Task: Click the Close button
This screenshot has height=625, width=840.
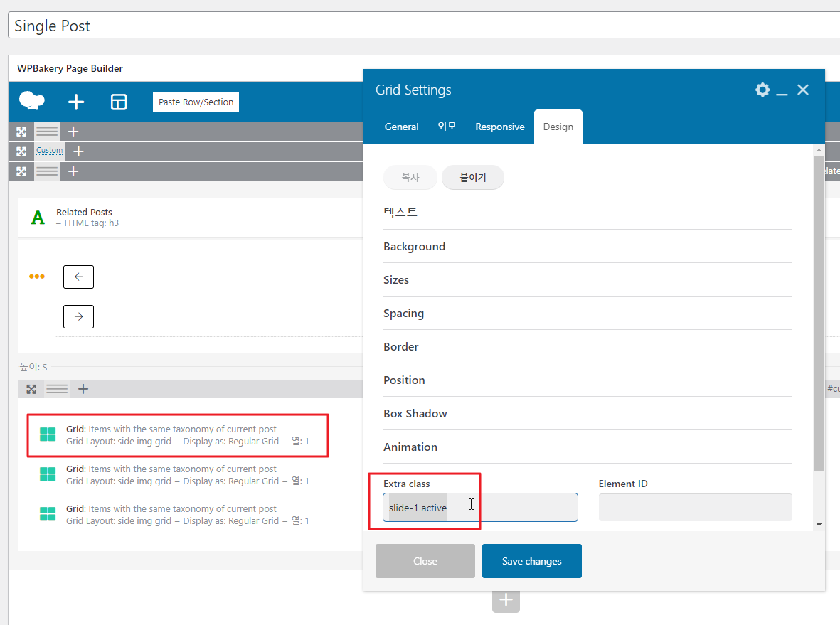Action: pos(425,561)
